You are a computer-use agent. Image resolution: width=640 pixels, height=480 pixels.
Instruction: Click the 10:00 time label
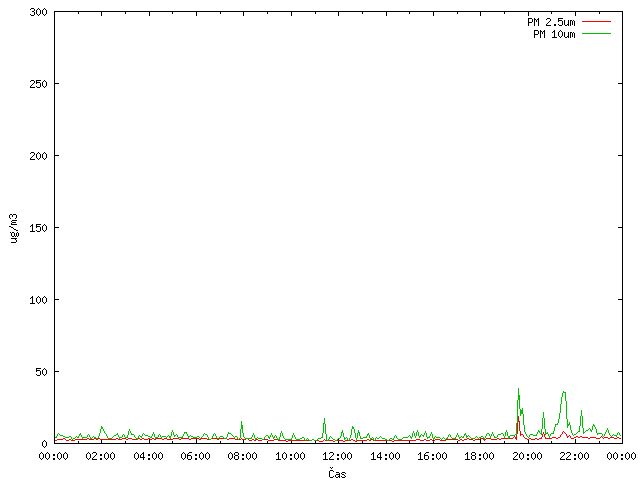pos(290,456)
